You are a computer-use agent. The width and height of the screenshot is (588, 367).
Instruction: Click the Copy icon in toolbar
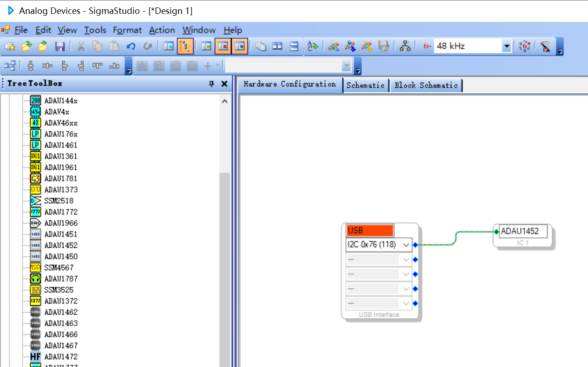(98, 46)
